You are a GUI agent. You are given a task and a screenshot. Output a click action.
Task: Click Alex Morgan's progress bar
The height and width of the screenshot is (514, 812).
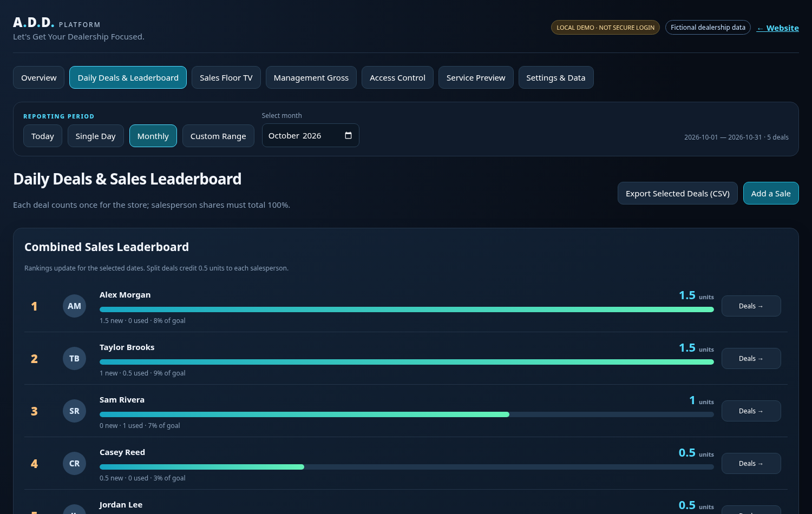click(x=407, y=309)
